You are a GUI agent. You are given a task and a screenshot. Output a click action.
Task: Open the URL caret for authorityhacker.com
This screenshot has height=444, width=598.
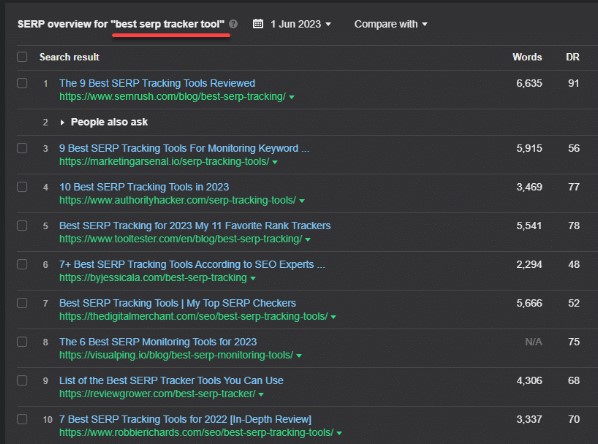click(x=302, y=201)
